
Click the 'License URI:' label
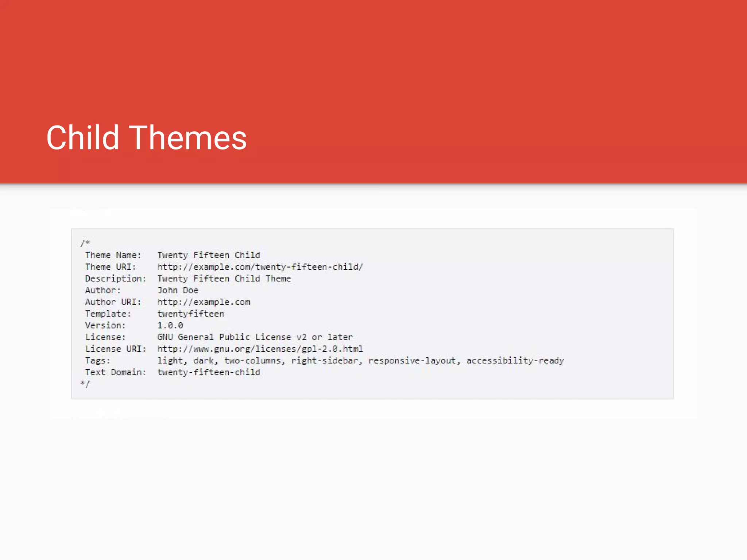tap(116, 349)
